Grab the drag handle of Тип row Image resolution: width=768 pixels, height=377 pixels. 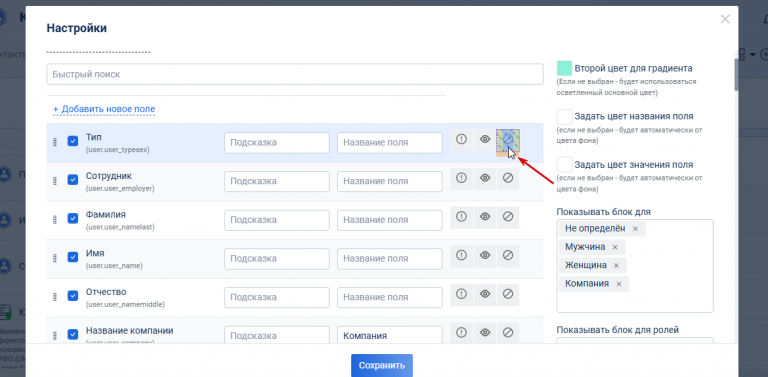coord(55,142)
